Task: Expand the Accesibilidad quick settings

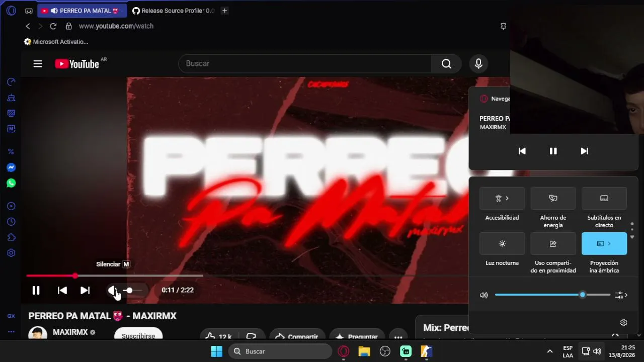Action: 502,198
